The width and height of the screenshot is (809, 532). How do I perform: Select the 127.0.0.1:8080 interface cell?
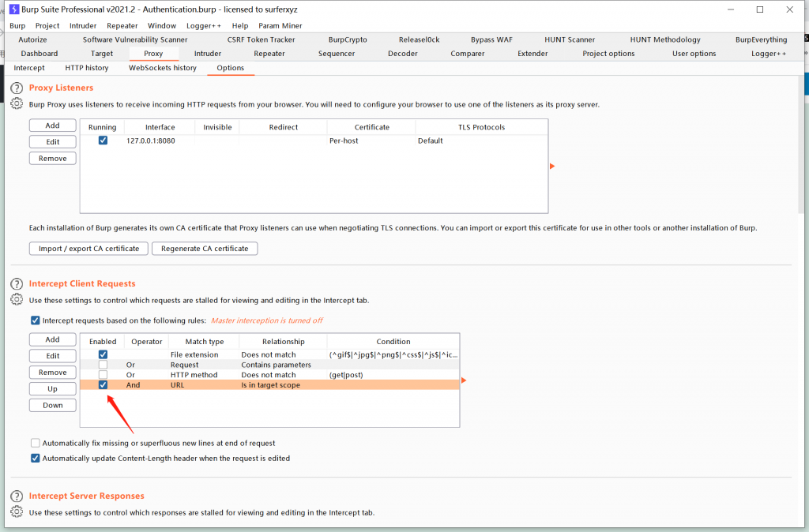click(160, 140)
